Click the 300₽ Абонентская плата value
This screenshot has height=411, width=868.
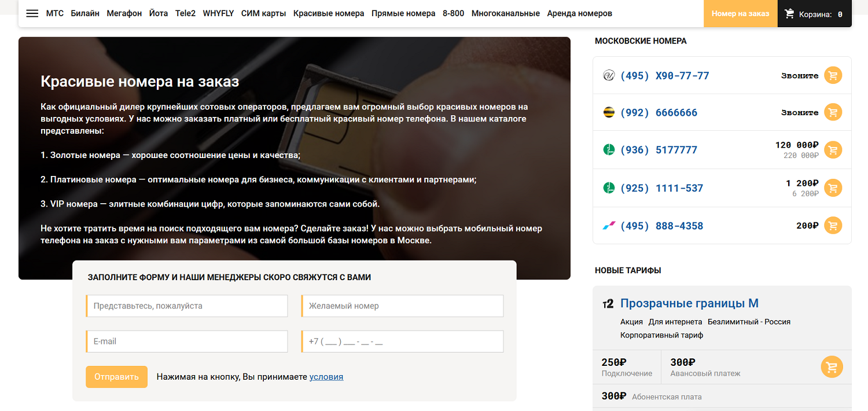pos(614,396)
